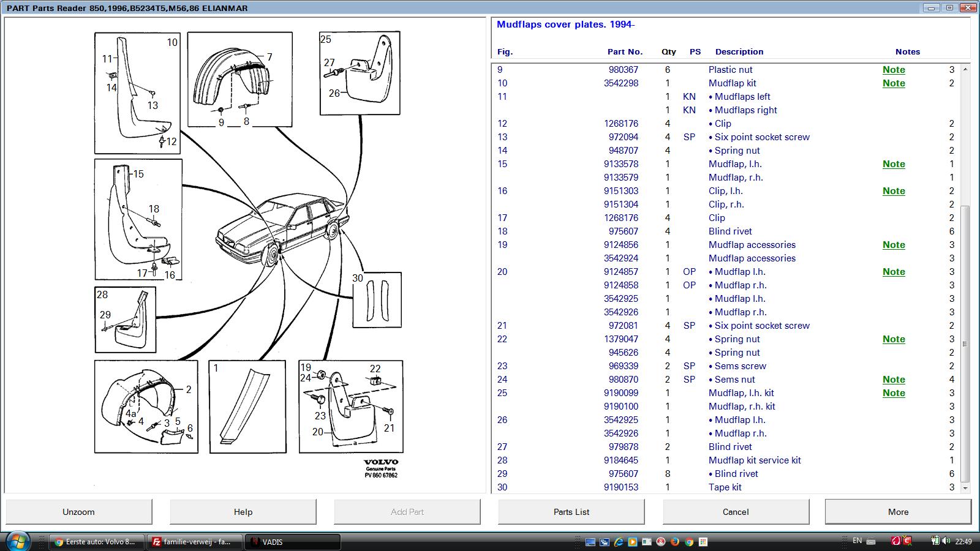Image resolution: width=980 pixels, height=551 pixels.
Task: Click the Google Chrome quick launch icon
Action: [x=689, y=542]
